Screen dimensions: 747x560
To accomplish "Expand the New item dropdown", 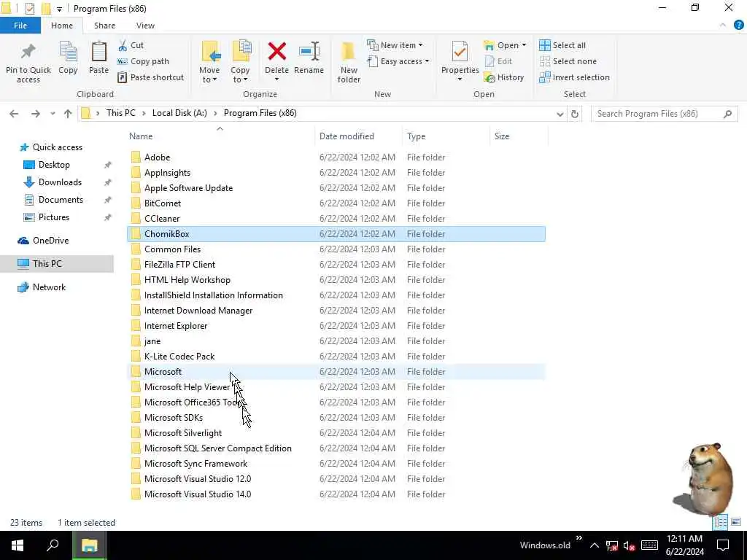I will (420, 45).
